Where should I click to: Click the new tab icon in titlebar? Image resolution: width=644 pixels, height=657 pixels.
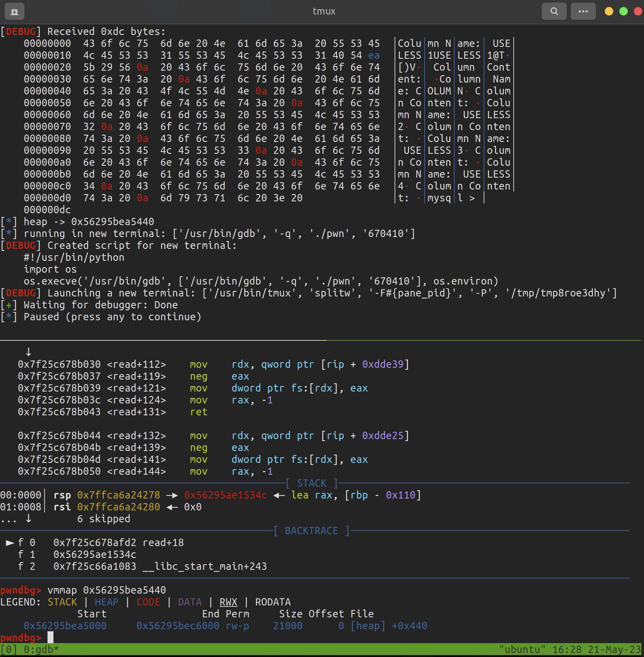click(x=14, y=12)
